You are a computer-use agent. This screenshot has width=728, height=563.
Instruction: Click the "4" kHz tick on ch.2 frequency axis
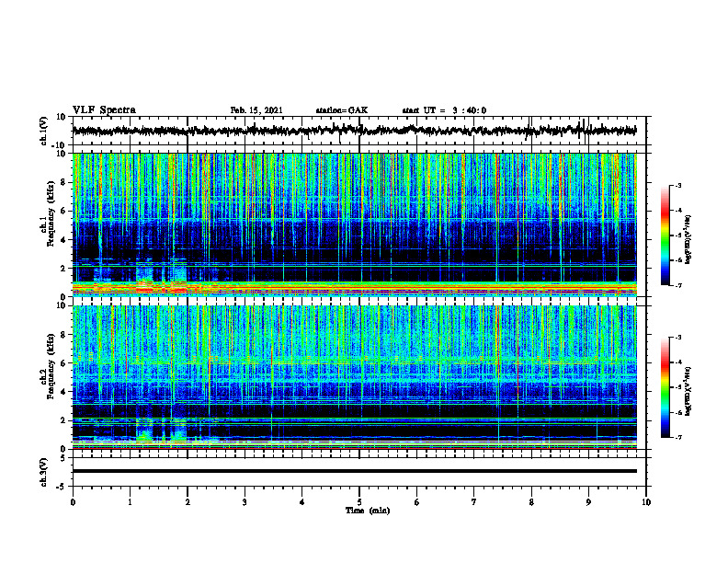coord(63,392)
